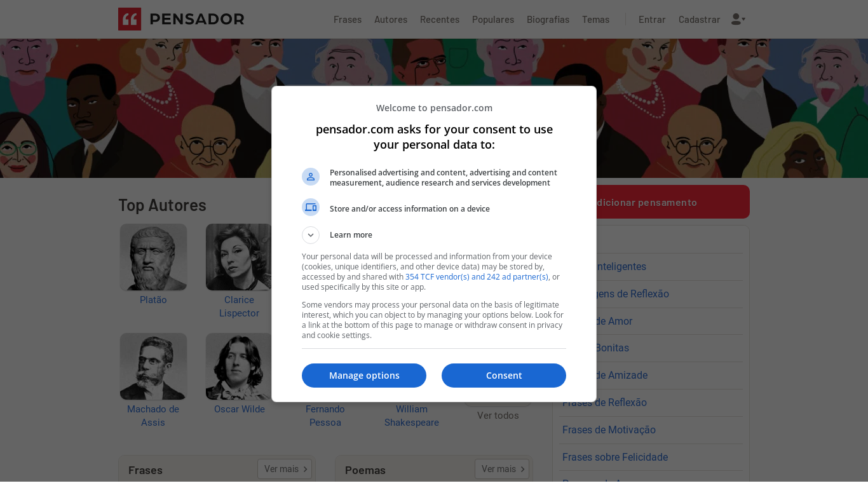The image size is (868, 488).
Task: Open the Frases de Motivação link
Action: [609, 430]
